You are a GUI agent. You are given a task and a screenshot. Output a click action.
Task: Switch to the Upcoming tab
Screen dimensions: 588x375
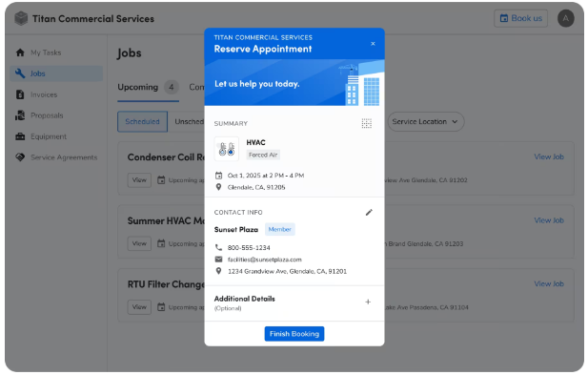(x=148, y=87)
